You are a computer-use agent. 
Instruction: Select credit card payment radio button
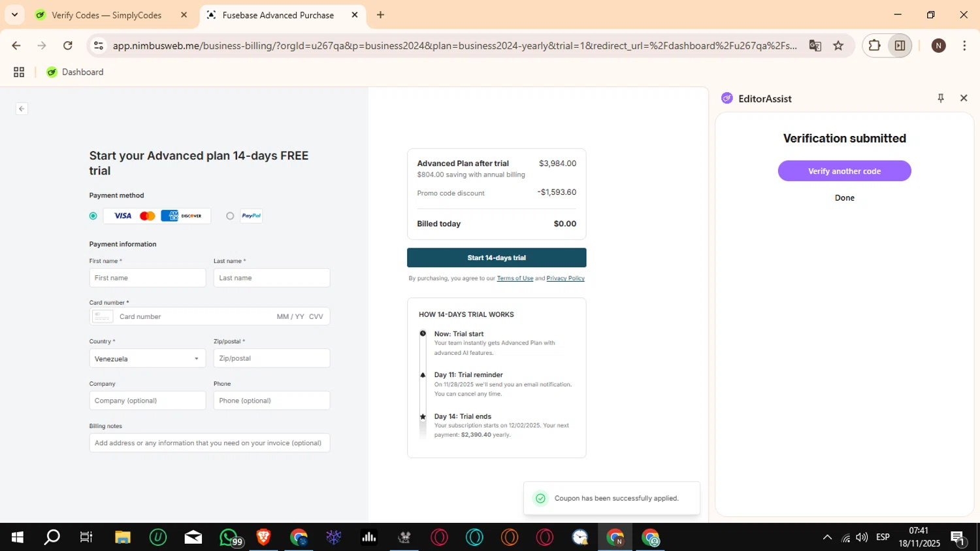pos(93,216)
